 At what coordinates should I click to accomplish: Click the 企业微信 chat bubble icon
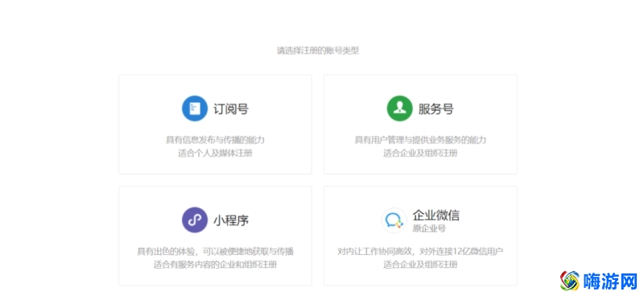pyautogui.click(x=394, y=220)
